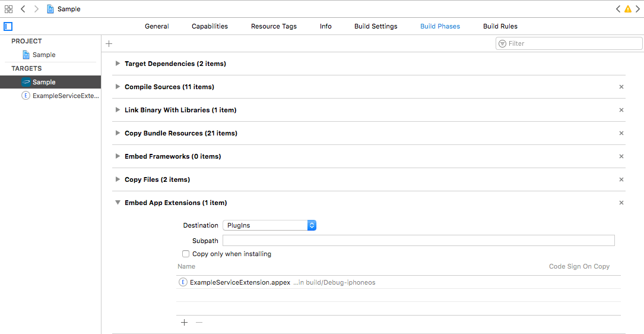Image resolution: width=644 pixels, height=334 pixels.
Task: Expand the Target Dependencies section
Action: click(118, 64)
